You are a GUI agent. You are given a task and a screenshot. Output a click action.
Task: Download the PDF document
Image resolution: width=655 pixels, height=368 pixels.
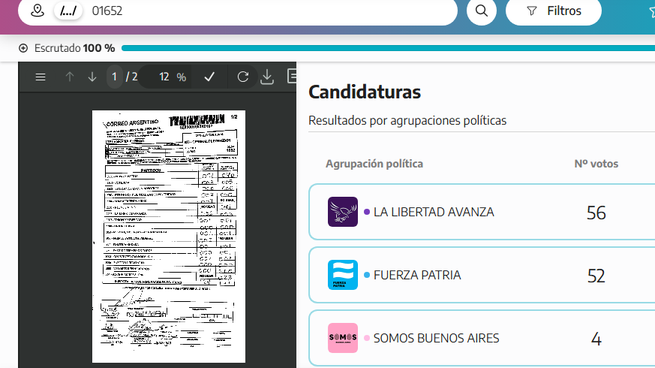(x=267, y=77)
